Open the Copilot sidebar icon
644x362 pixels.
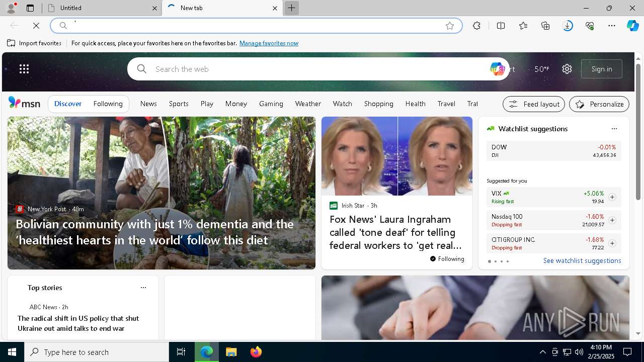(x=633, y=26)
